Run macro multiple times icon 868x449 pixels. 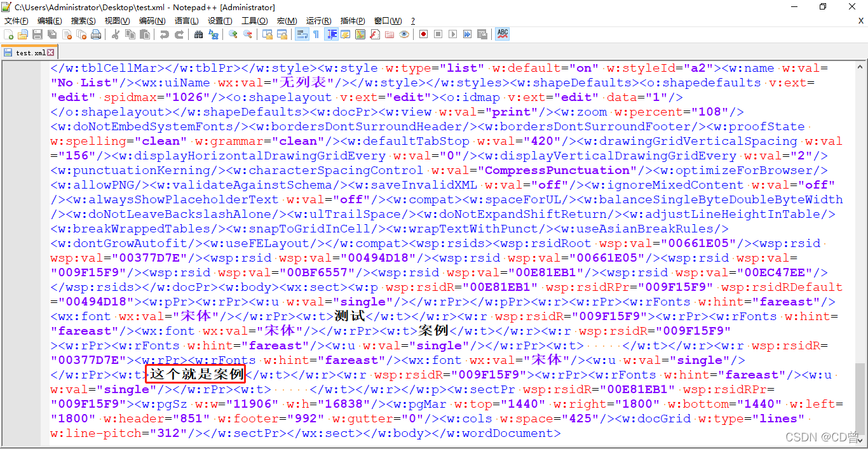click(x=467, y=34)
